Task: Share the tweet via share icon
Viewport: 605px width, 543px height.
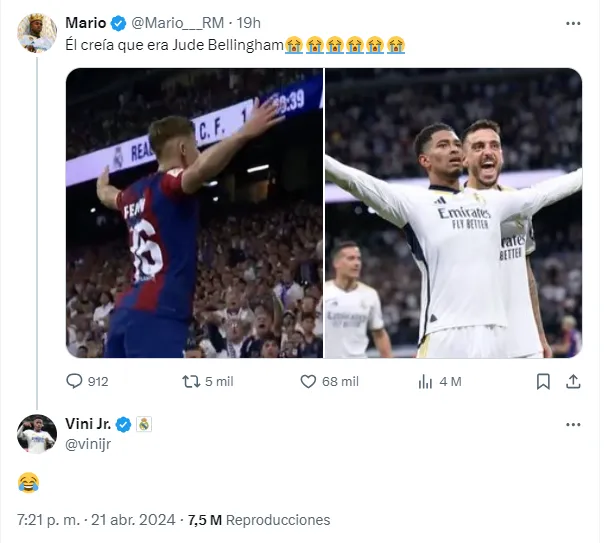Action: click(x=573, y=381)
